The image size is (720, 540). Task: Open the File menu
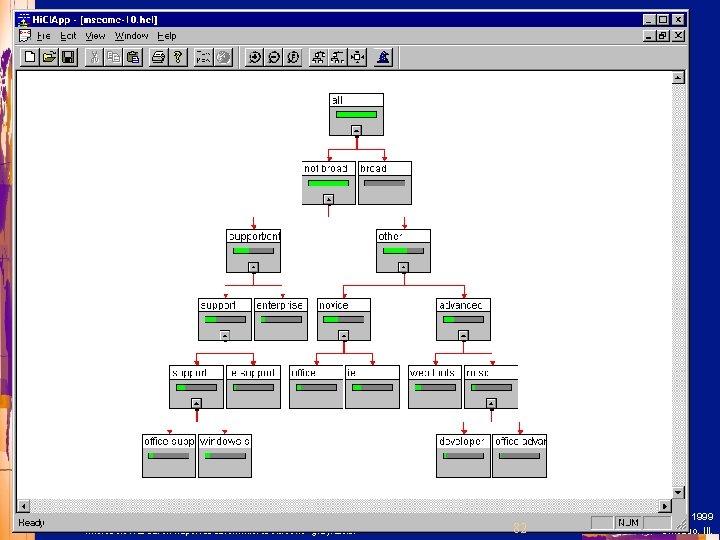44,36
